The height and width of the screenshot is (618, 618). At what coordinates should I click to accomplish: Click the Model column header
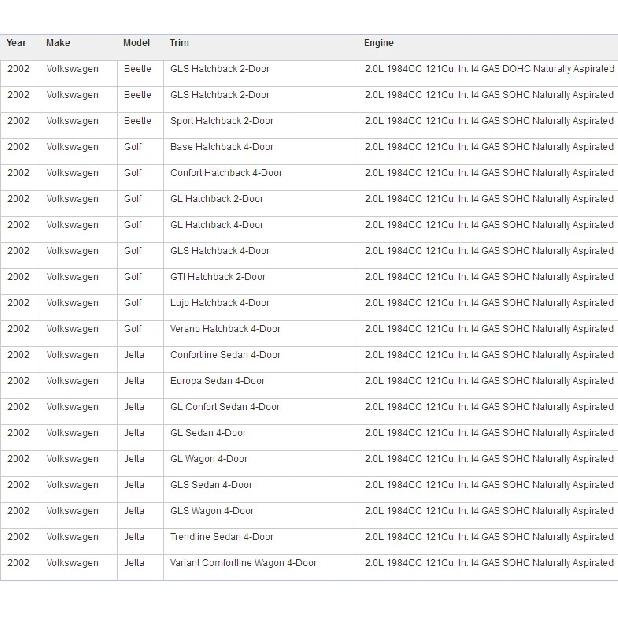(136, 43)
